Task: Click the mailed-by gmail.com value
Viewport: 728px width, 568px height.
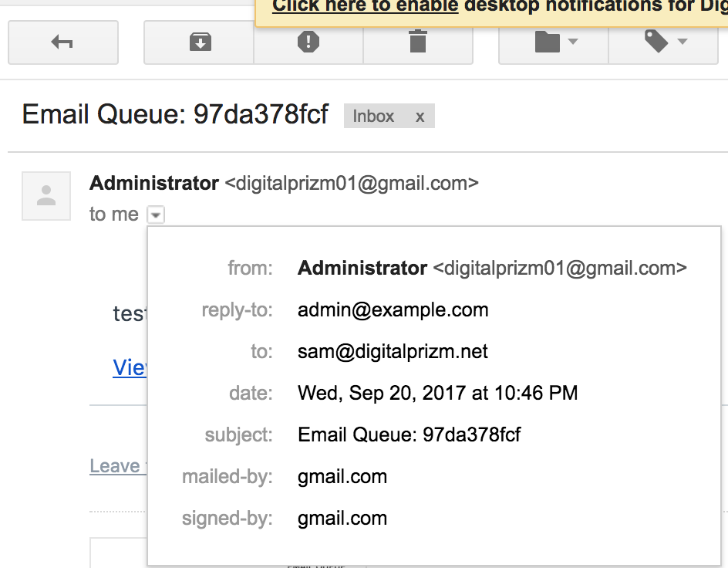Action: click(x=342, y=477)
